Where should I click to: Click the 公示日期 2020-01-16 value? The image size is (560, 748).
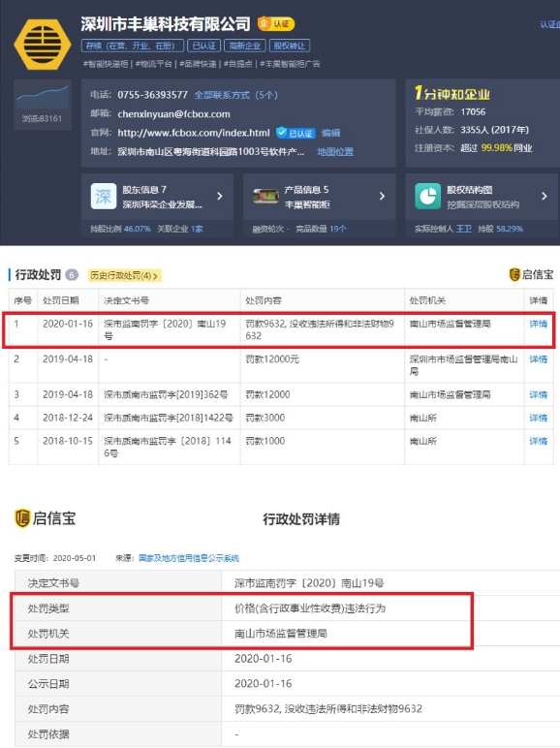264,684
